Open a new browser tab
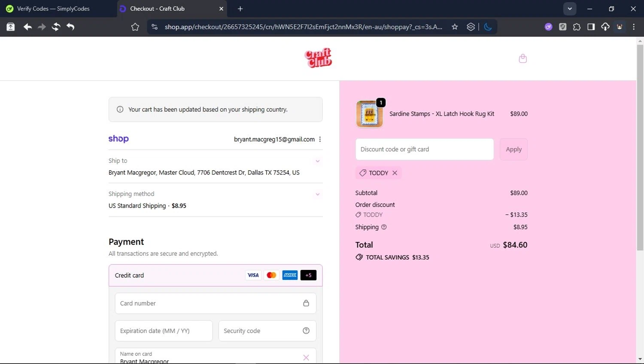644x364 pixels. tap(240, 9)
